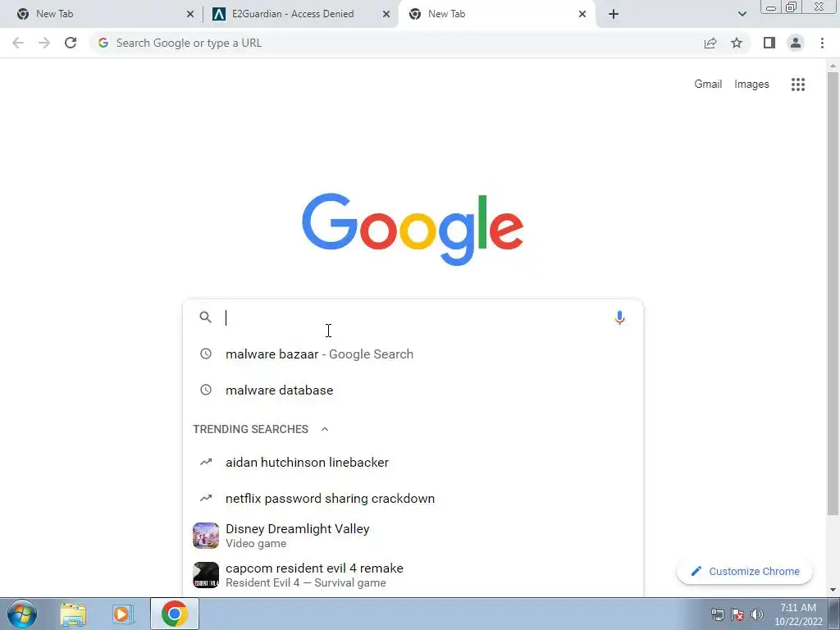The width and height of the screenshot is (840, 630).
Task: Open the profile avatar icon
Action: pyautogui.click(x=796, y=43)
